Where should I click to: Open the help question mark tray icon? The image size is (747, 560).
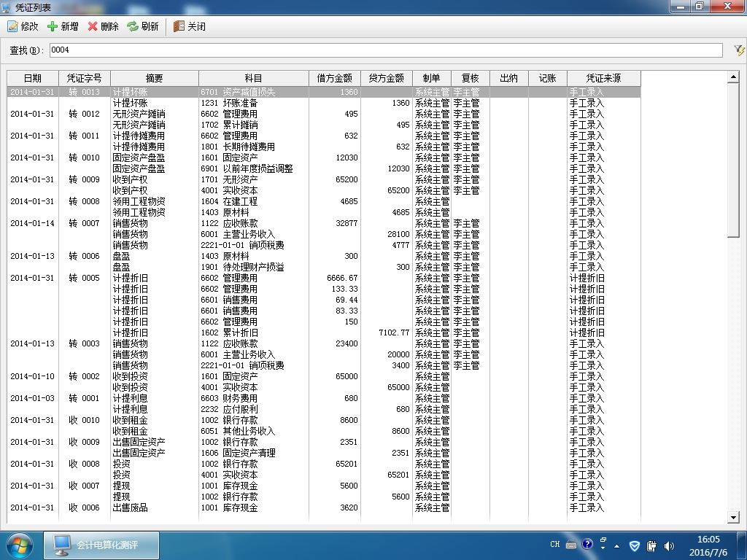(587, 544)
